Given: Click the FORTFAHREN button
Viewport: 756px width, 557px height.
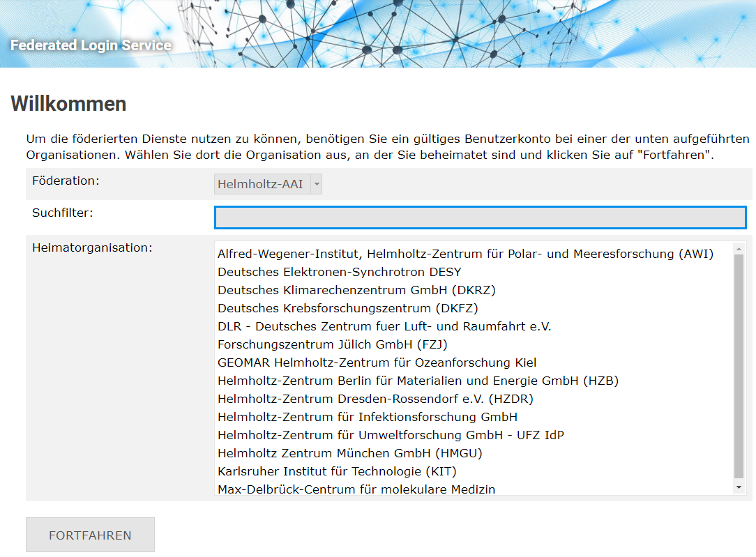Looking at the screenshot, I should coord(90,535).
